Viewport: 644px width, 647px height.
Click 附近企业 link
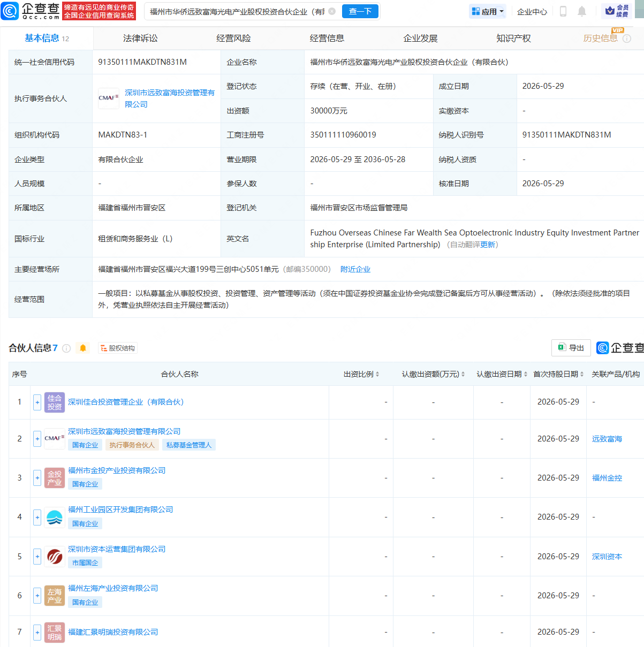[x=355, y=269]
